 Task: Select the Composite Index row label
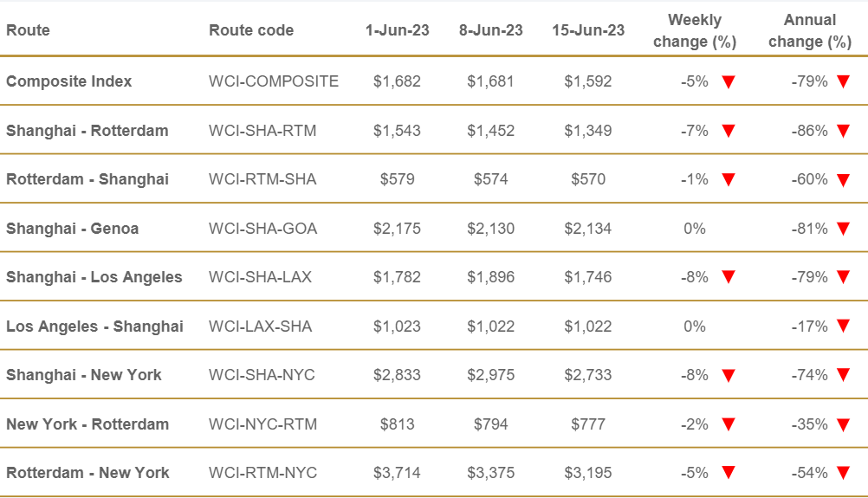[x=69, y=81]
